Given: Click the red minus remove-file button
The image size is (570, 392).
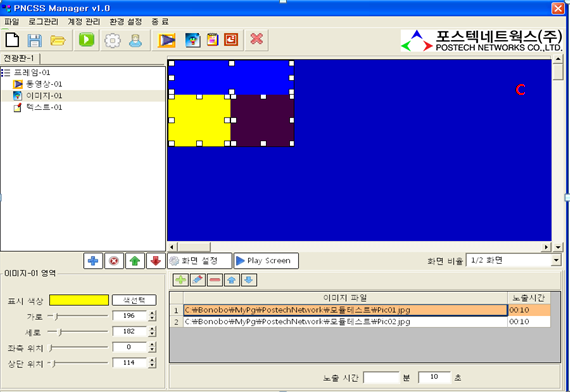Looking at the screenshot, I should (x=215, y=280).
